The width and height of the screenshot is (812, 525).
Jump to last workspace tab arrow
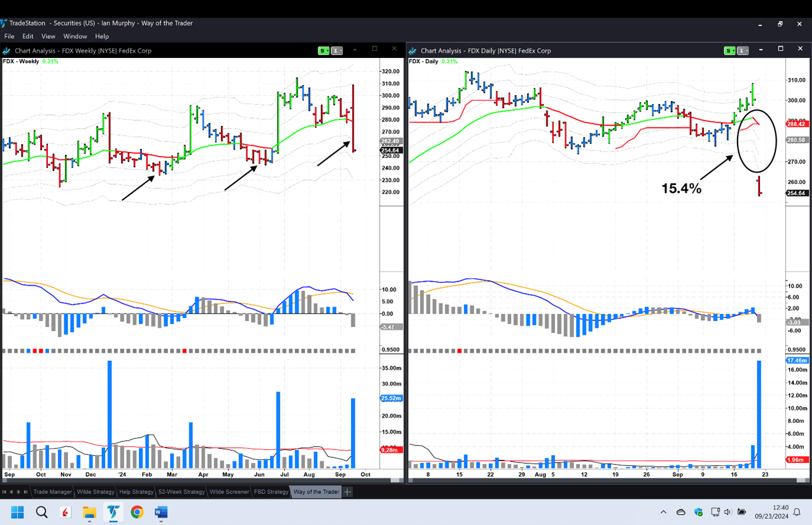pos(25,492)
